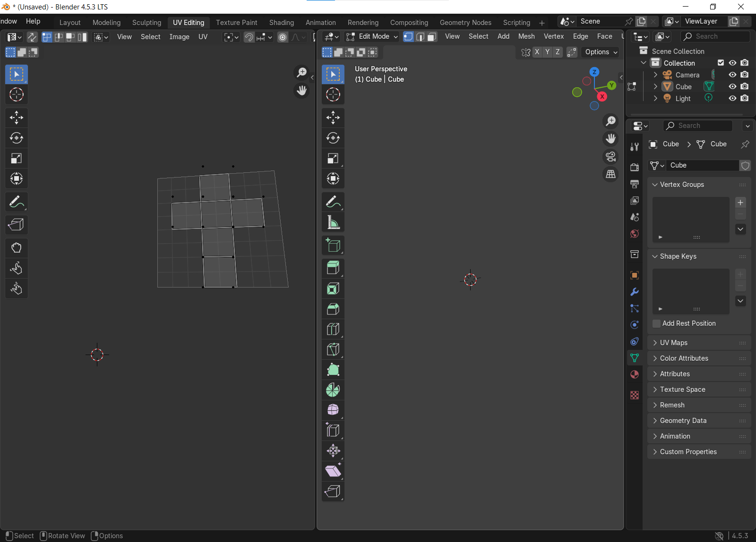Hide the Light object in viewport

click(x=732, y=98)
